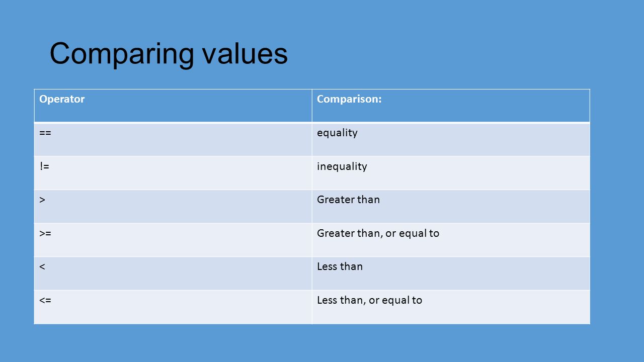The image size is (644, 362).
Task: Click the Comparing values slide title
Action: tap(169, 54)
